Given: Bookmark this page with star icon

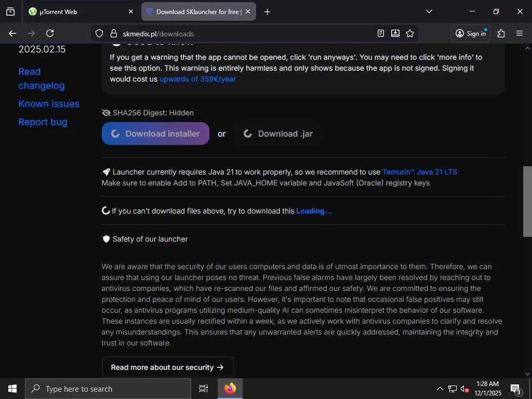Looking at the screenshot, I should tap(410, 33).
